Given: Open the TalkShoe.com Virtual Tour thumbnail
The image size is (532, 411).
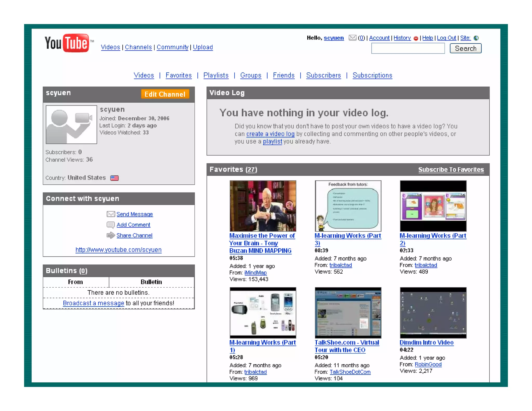Looking at the screenshot, I should coord(348,313).
